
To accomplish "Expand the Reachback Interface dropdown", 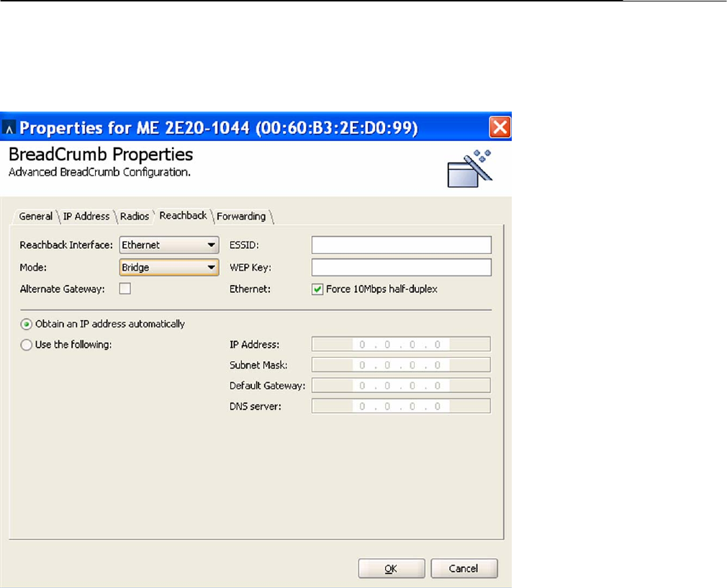I will (168, 245).
